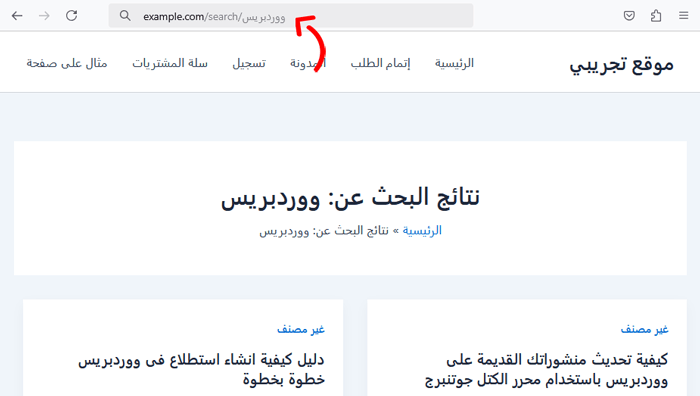The image size is (700, 396).
Task: Focus the address bar URL field
Action: pos(291,16)
